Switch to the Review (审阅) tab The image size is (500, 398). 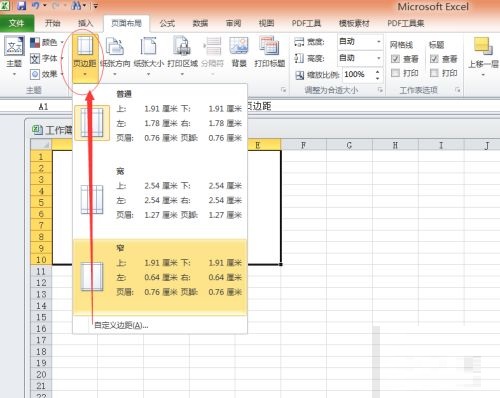(233, 23)
